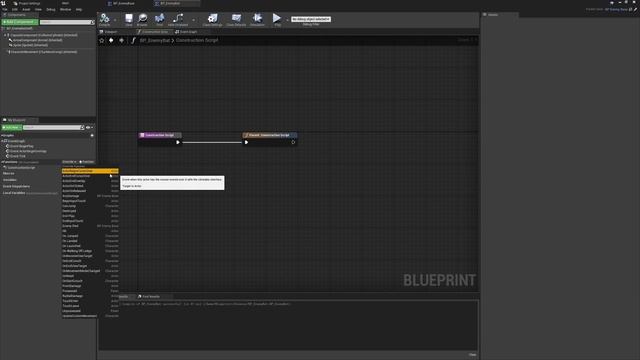Open the Window menu
Screen dimensions: 640x360
click(x=65, y=9)
